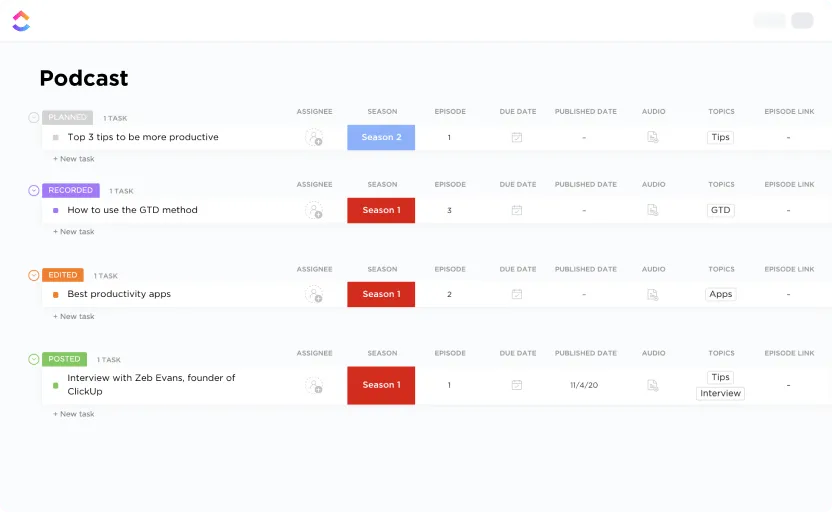Screen dimensions: 832x512
Task: Collapse the POSTED group
Action: pos(33,359)
